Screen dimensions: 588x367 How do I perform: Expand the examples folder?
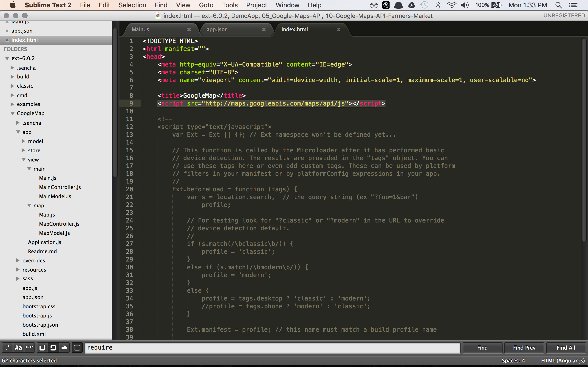click(12, 104)
